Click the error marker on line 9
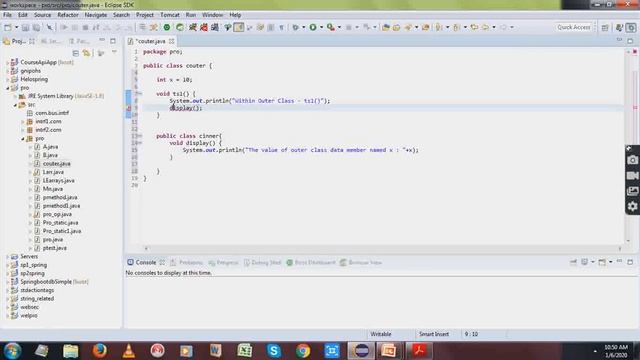640x360 pixels. (129, 108)
